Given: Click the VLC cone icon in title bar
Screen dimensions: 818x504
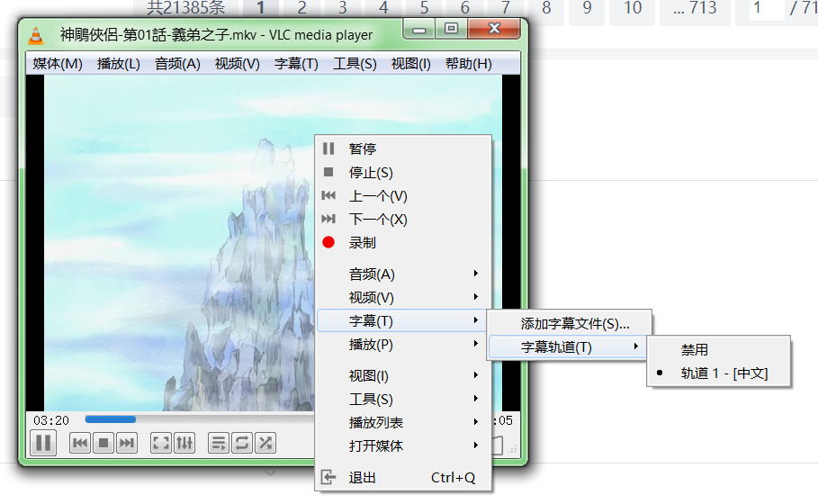Looking at the screenshot, I should click(x=35, y=35).
